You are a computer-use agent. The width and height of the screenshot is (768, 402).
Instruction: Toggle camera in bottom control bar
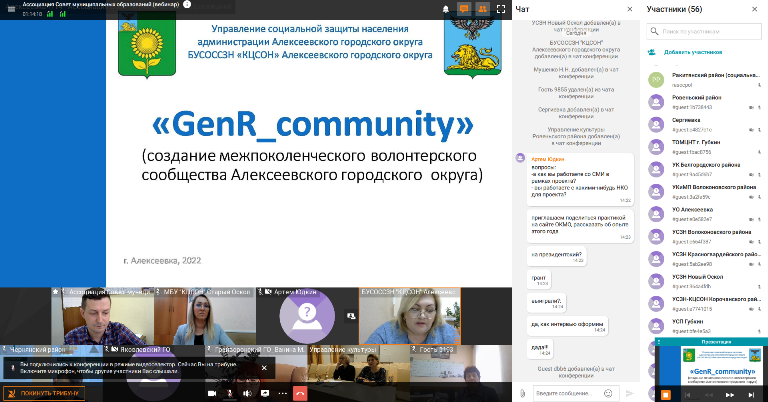click(x=212, y=393)
